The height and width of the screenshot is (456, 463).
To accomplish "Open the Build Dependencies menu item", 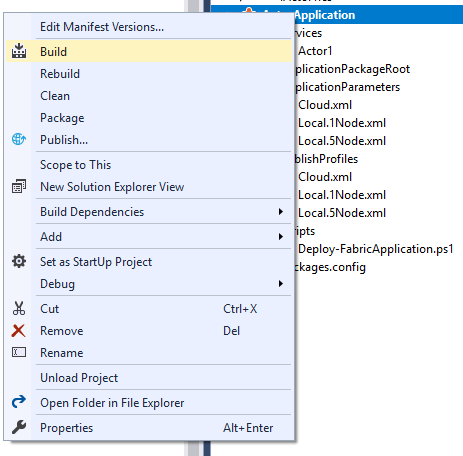I will (x=148, y=212).
